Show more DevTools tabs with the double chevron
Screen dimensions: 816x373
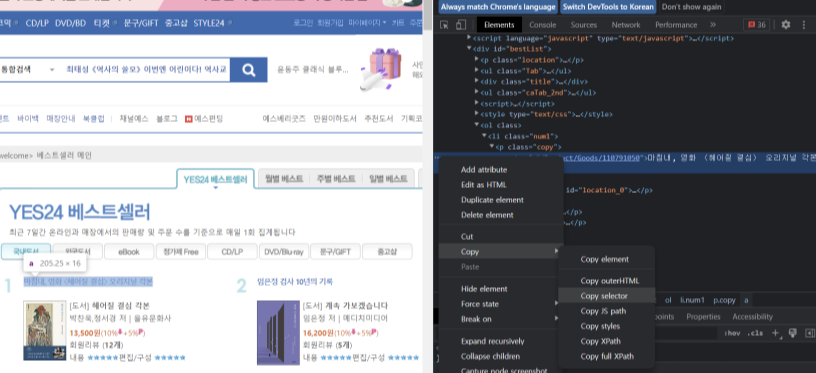[x=713, y=24]
